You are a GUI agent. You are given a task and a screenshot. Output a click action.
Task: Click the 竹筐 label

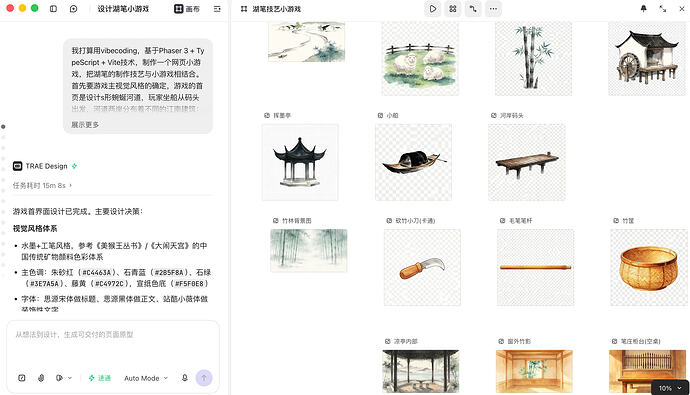pyautogui.click(x=628, y=220)
